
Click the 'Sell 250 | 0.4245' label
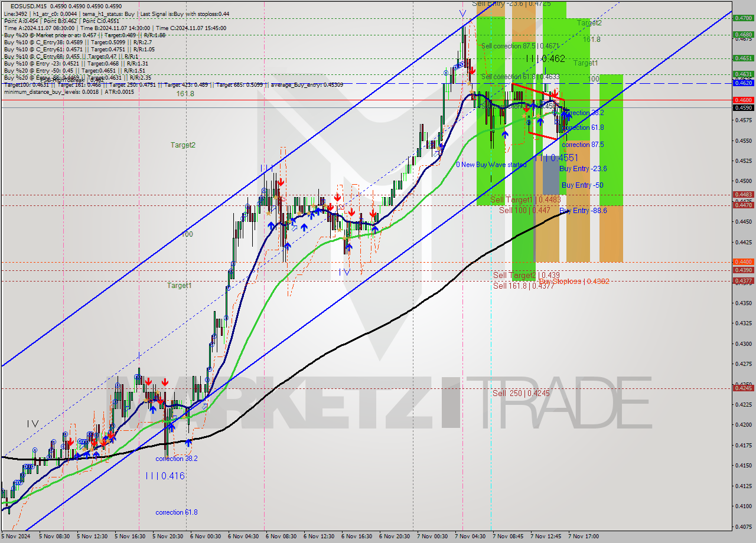click(522, 392)
